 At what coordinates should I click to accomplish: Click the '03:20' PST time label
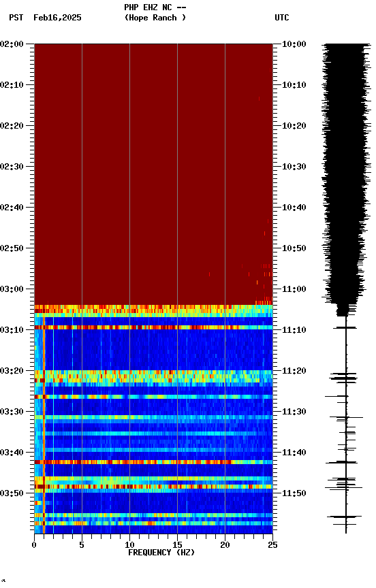(x=12, y=371)
